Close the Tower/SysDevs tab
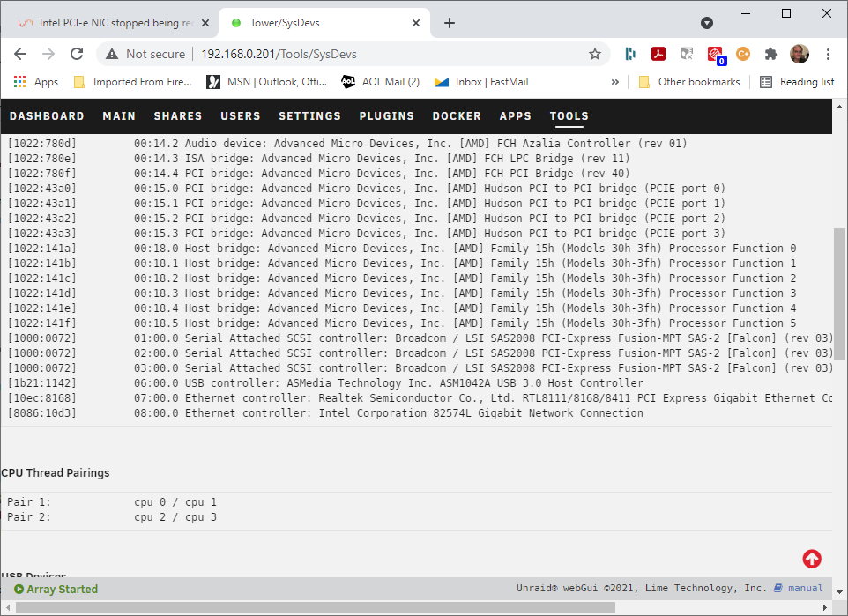848x616 pixels. tap(416, 23)
